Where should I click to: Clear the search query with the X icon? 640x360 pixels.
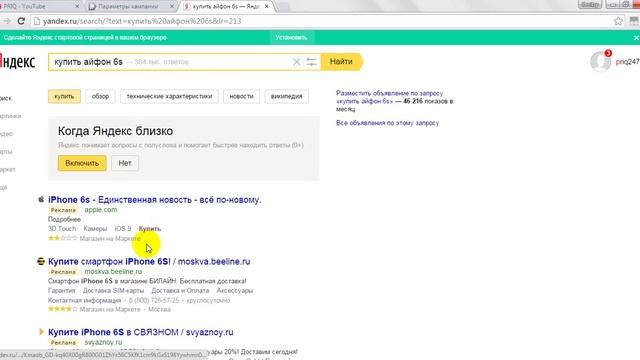296,62
